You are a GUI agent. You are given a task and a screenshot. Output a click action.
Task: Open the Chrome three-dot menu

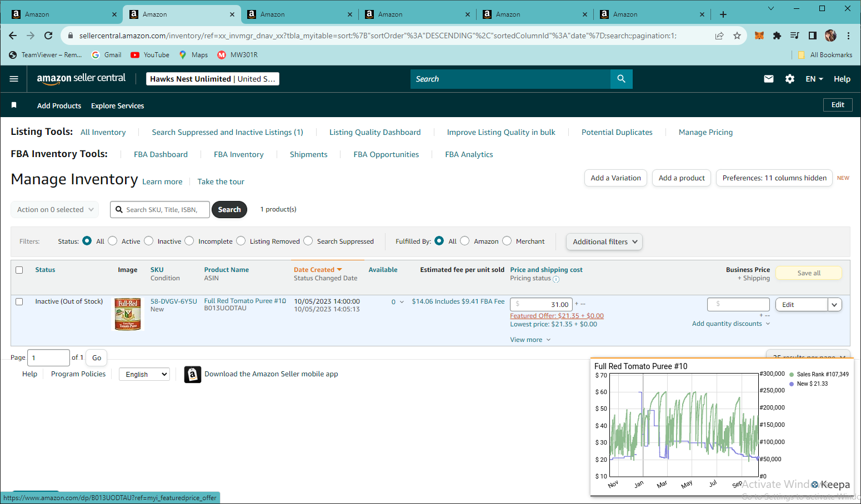(x=848, y=36)
